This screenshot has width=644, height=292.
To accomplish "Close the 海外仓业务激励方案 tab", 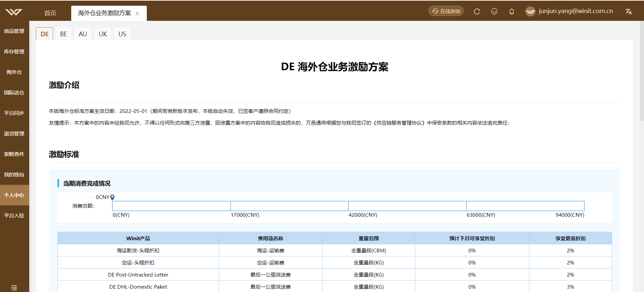I will pos(137,13).
